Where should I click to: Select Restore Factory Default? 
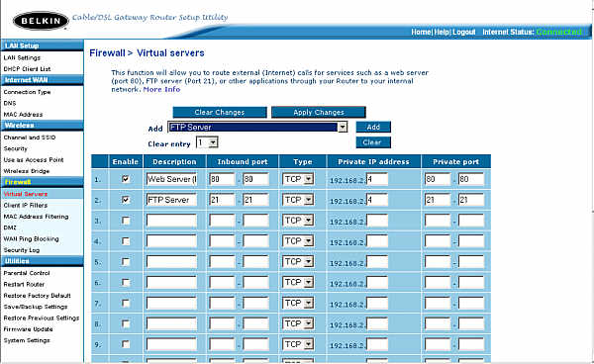point(38,296)
